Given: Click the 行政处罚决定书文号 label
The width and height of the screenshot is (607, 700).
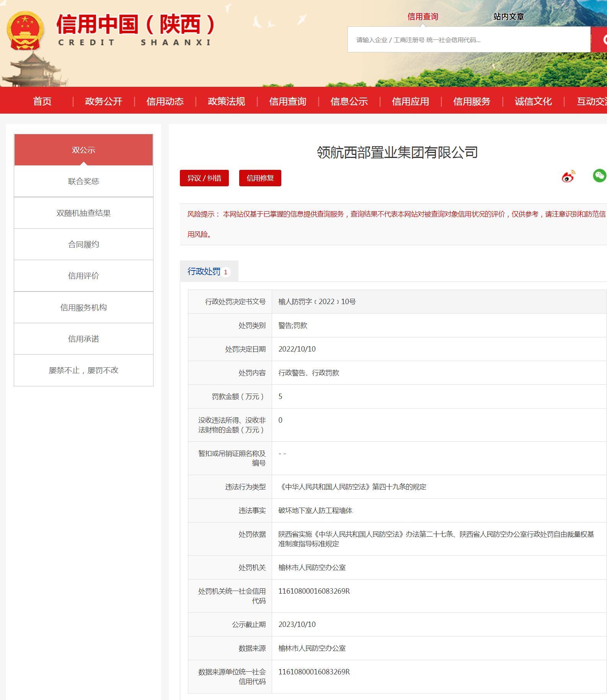Looking at the screenshot, I should [235, 302].
